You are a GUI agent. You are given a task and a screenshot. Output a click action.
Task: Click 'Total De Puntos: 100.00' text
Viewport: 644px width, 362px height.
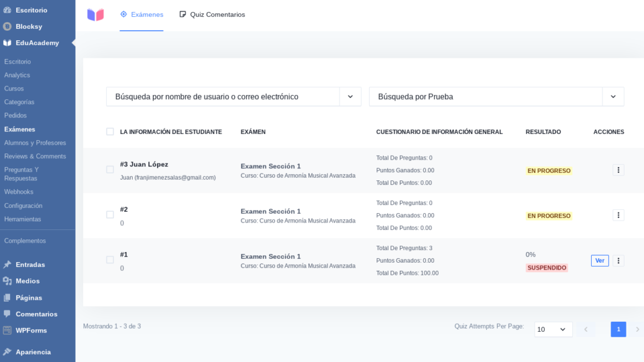point(408,273)
